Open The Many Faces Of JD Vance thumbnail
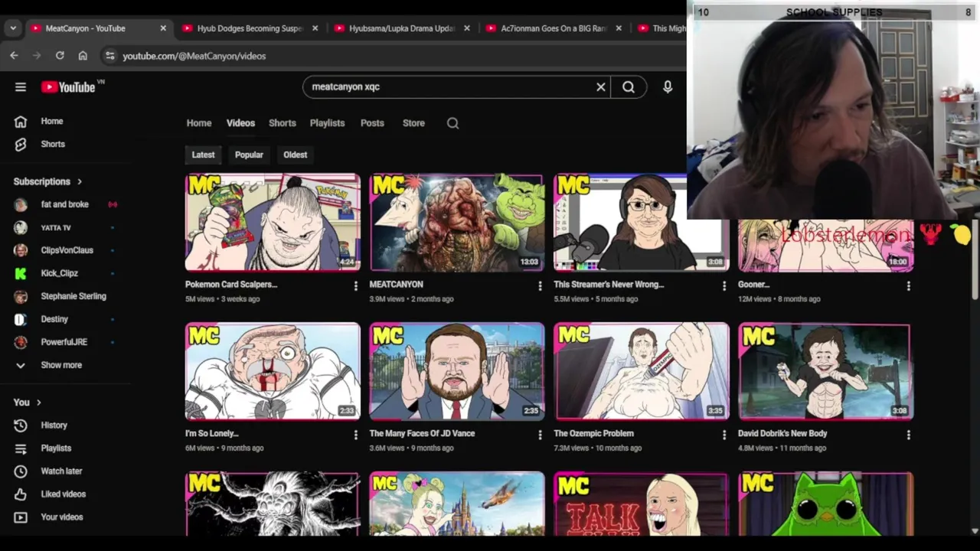 (457, 372)
